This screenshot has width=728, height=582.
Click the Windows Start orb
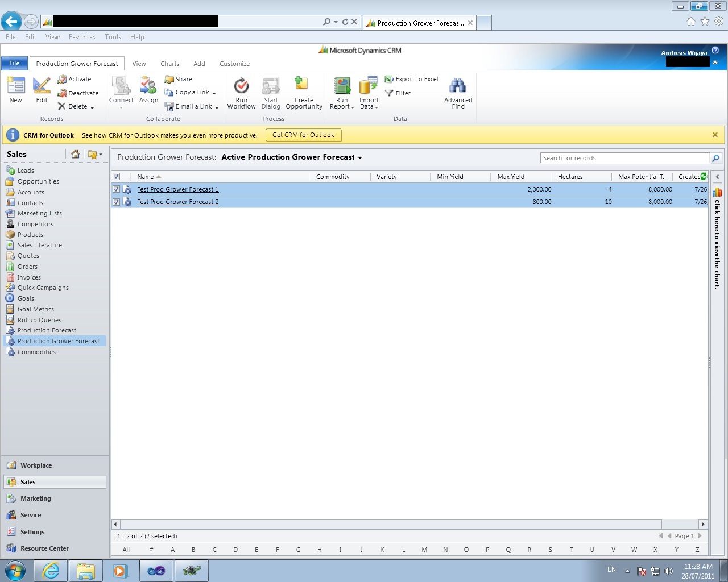(15, 571)
